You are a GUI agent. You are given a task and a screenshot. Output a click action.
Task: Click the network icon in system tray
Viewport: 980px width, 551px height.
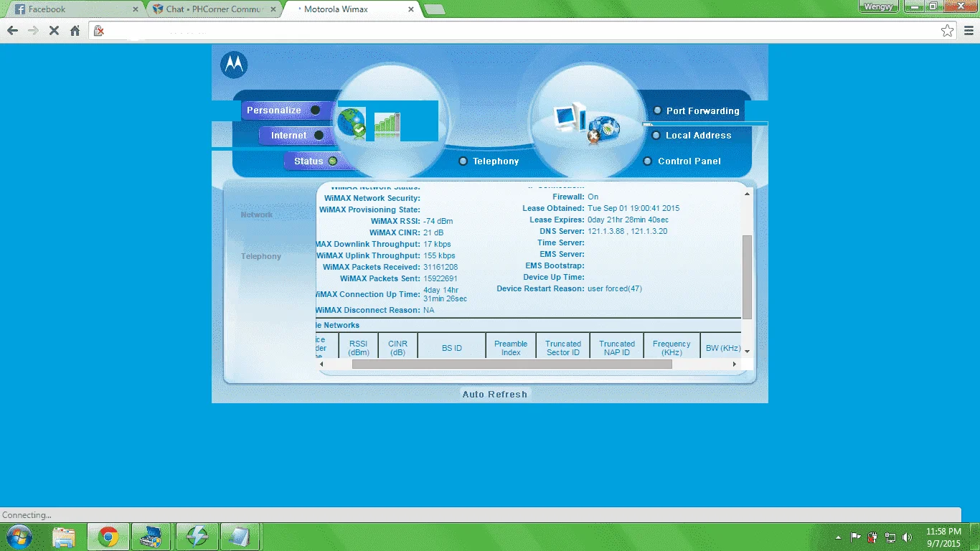click(890, 537)
